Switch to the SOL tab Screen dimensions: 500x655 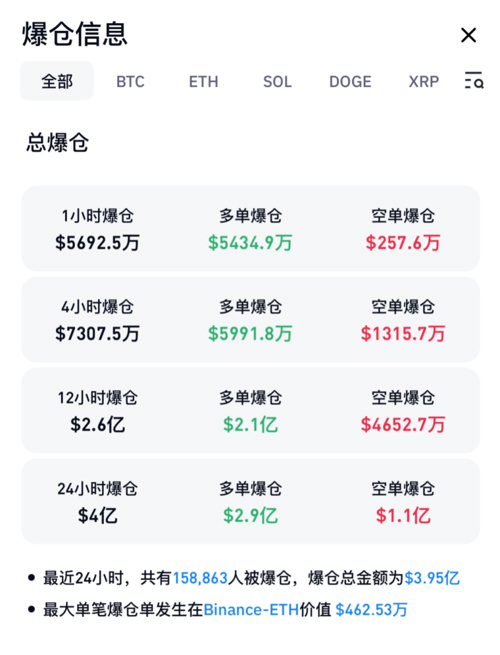tap(277, 81)
